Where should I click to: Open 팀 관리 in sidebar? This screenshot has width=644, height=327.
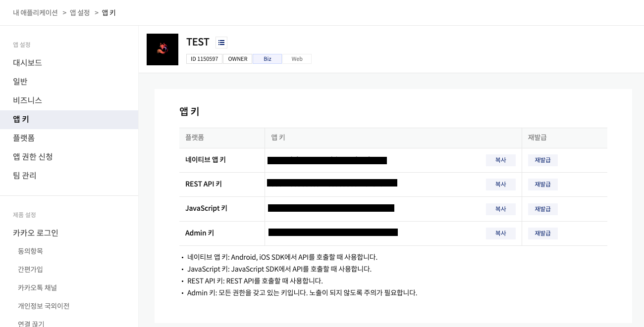(69, 176)
